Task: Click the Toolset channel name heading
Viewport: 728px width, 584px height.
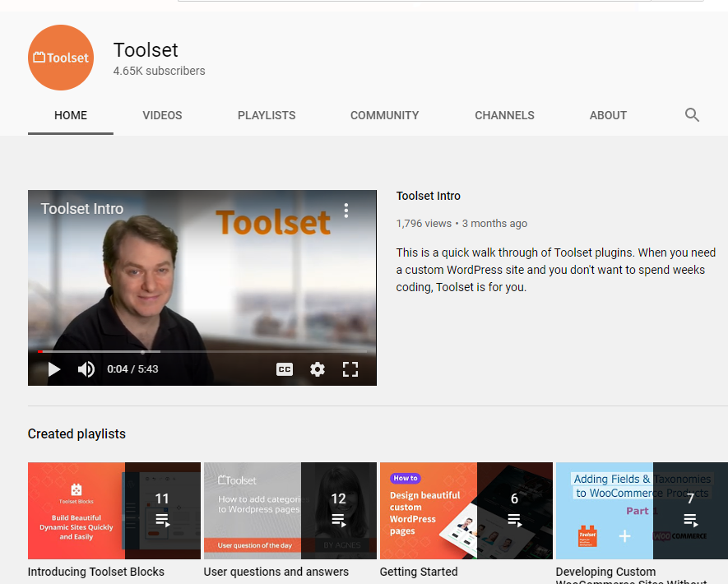Action: coord(146,50)
